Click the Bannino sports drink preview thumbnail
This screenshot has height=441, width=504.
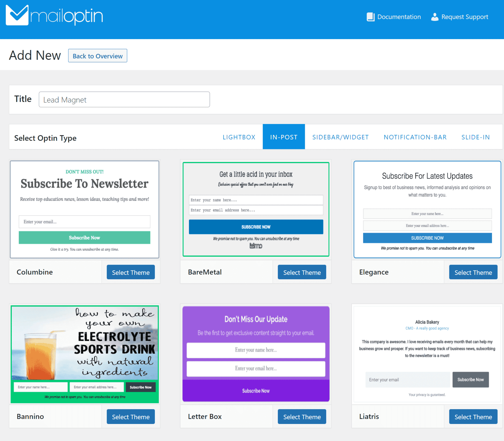pos(85,354)
